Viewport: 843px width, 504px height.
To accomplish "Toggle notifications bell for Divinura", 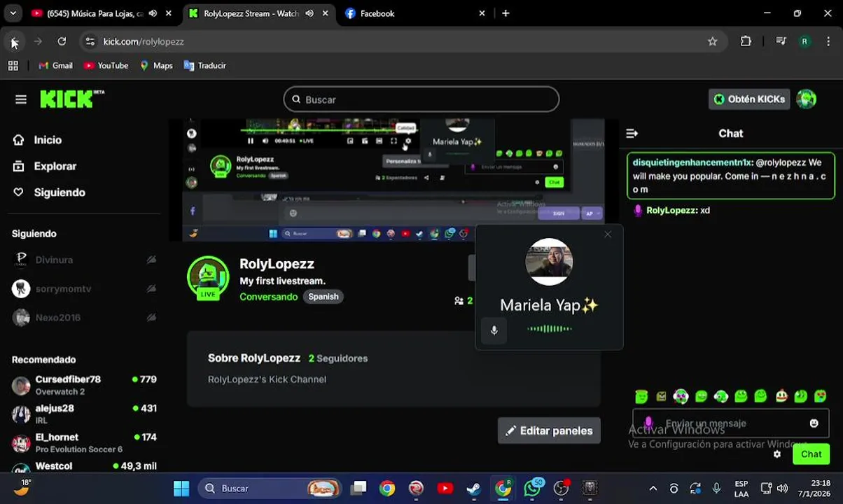I will (151, 260).
